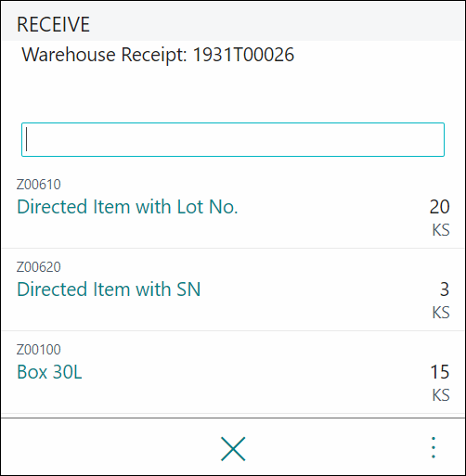Click KS unit under quantity 15
Viewport: 466px width, 476px height.
click(x=441, y=395)
